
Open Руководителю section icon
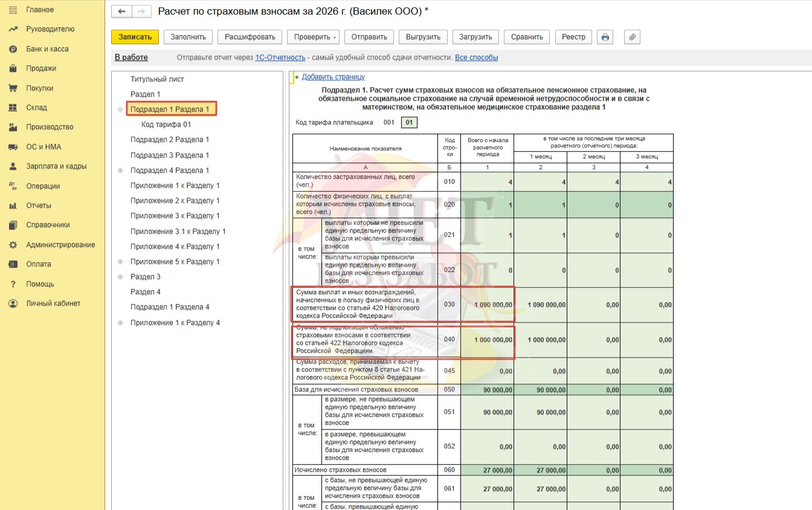[x=13, y=29]
